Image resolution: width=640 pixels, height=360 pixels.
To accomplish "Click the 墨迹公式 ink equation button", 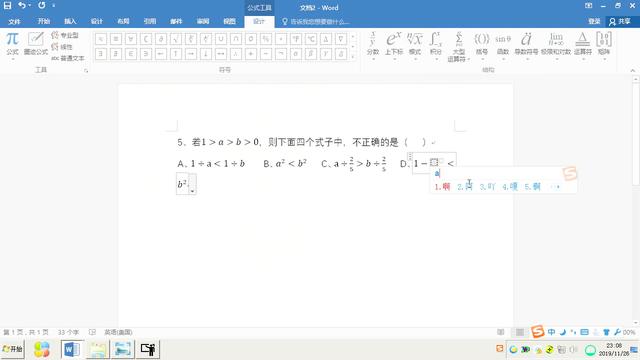I will coord(36,44).
